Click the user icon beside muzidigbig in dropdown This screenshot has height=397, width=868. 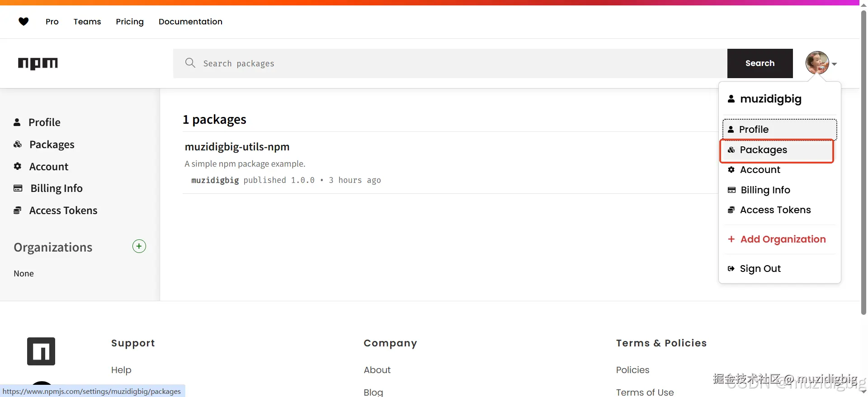(x=731, y=98)
